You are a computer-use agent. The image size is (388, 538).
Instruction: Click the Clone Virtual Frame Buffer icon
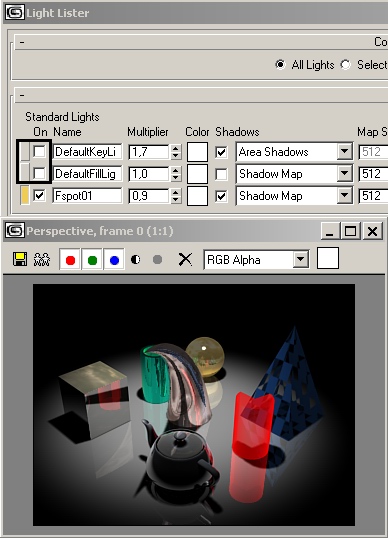(x=42, y=259)
